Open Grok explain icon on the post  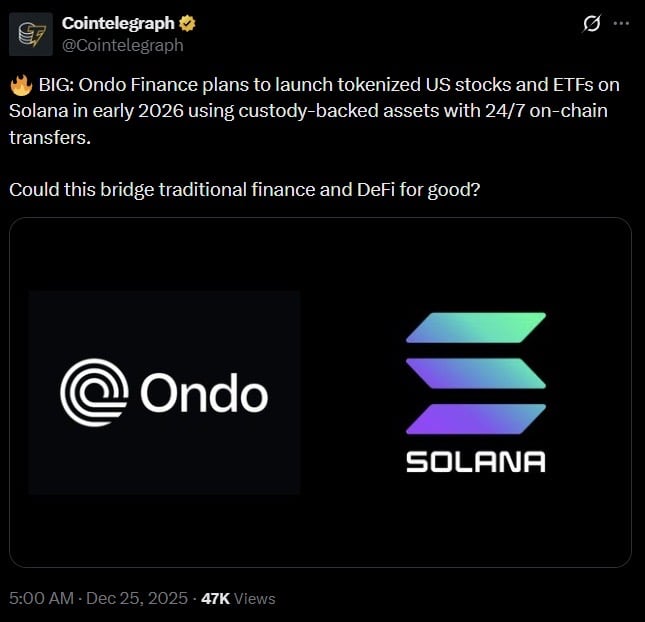pyautogui.click(x=591, y=23)
